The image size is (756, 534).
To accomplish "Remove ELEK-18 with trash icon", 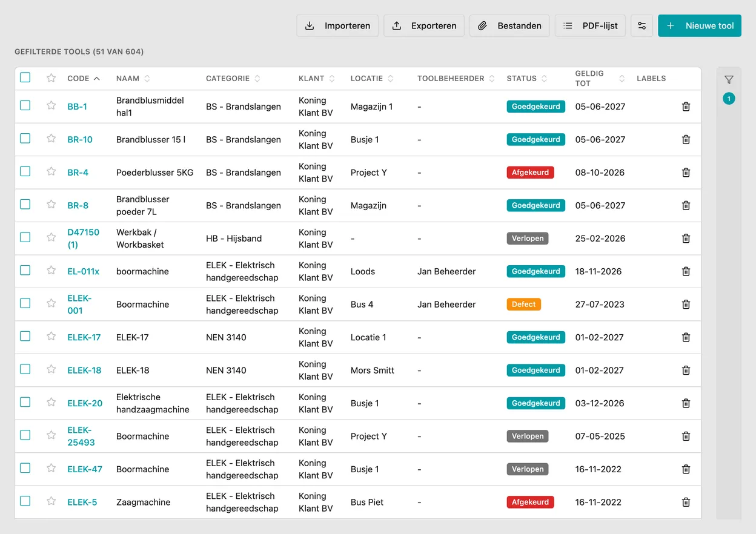I will [686, 371].
